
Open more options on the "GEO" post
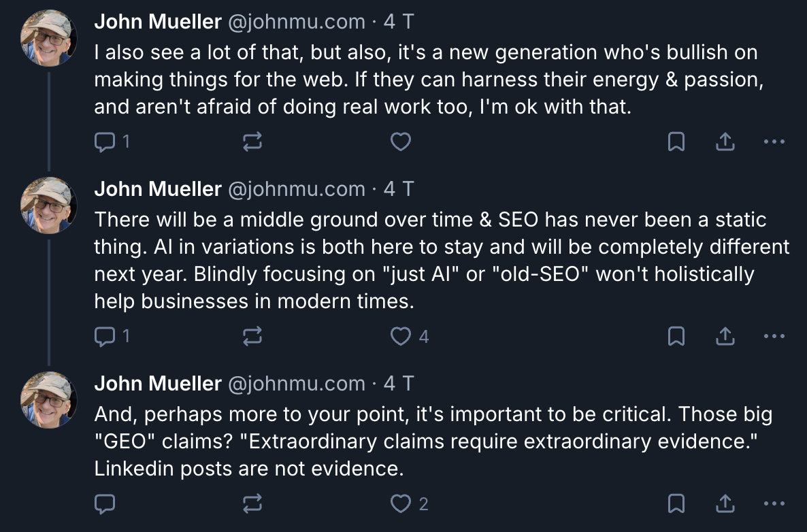click(x=774, y=503)
